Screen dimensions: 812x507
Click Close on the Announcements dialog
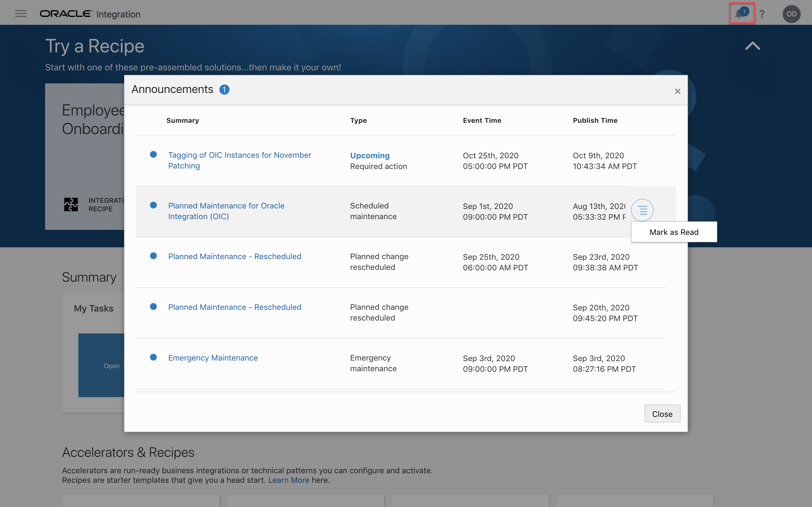pyautogui.click(x=662, y=413)
